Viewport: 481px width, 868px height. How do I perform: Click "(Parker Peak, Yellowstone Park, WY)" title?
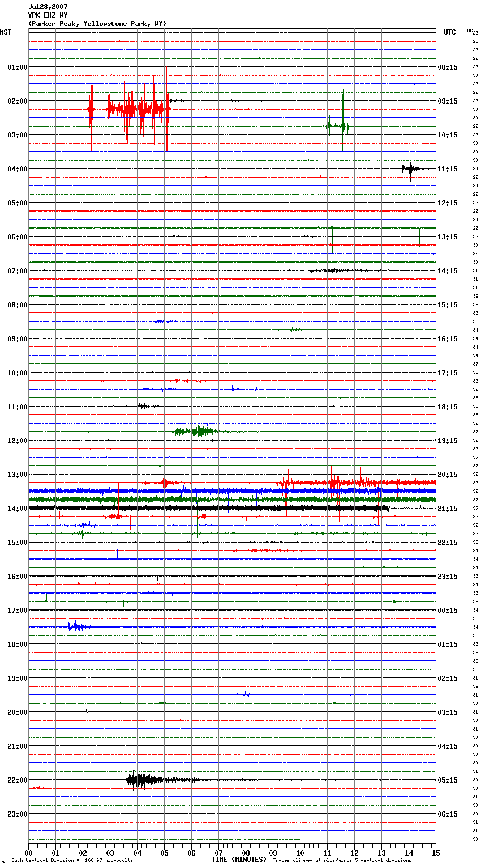[x=97, y=24]
